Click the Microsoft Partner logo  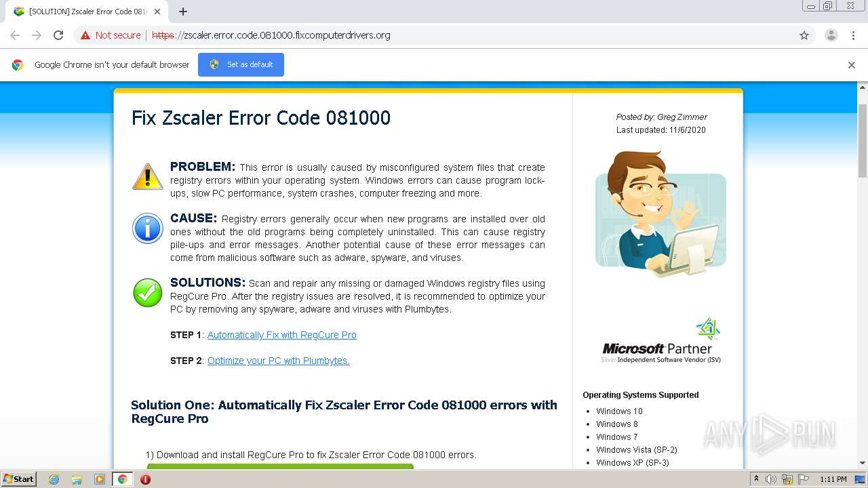pyautogui.click(x=660, y=341)
